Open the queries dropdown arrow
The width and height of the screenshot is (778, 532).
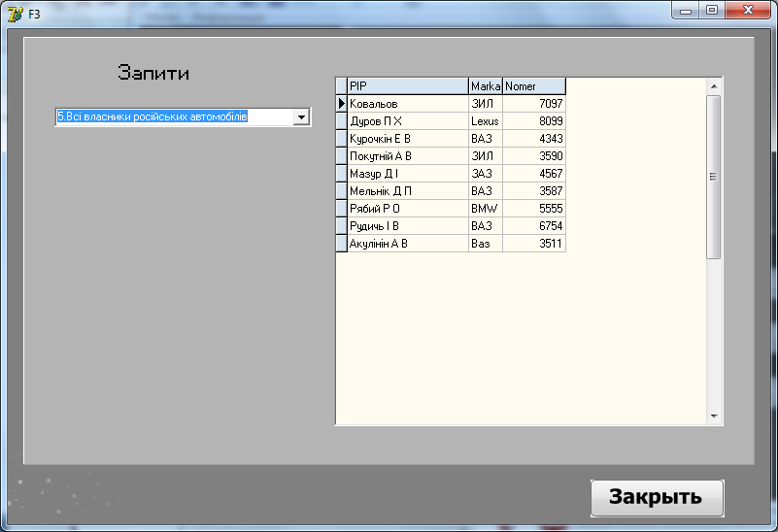coord(301,117)
